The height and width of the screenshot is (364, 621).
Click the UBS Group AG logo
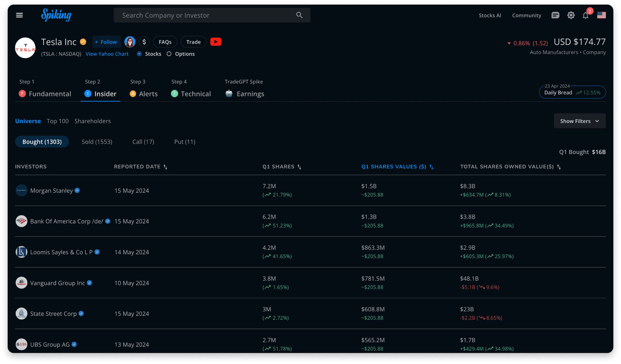click(x=21, y=344)
